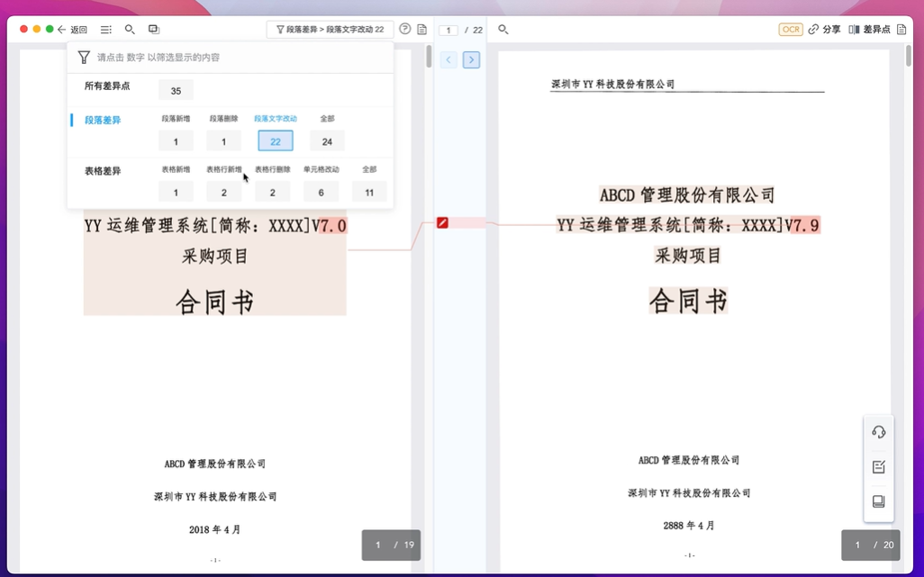Click the 分享 share link button
The width and height of the screenshot is (924, 577).
tap(824, 30)
